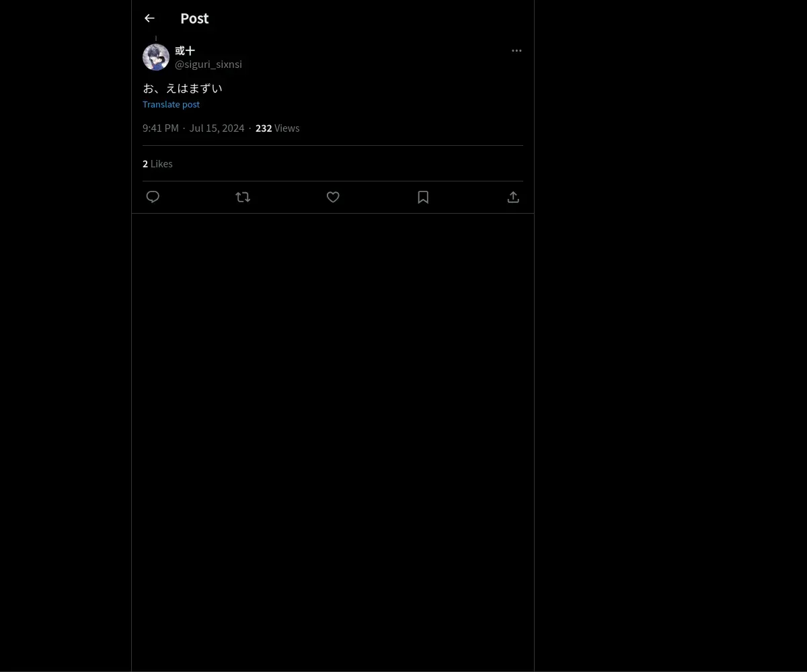Open the 9:41 PM timestamp link

click(161, 128)
